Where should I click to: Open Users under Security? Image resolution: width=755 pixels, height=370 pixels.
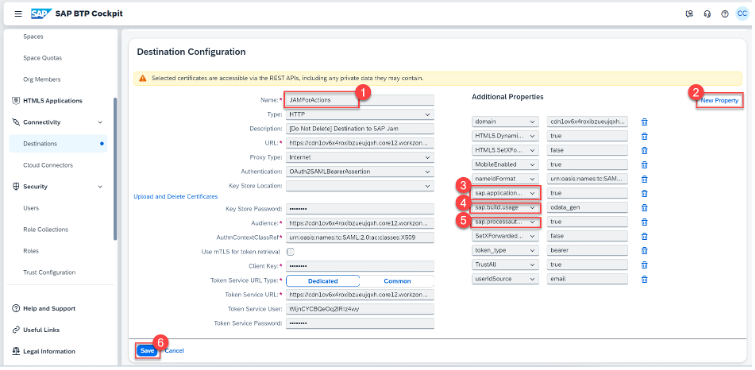point(31,208)
